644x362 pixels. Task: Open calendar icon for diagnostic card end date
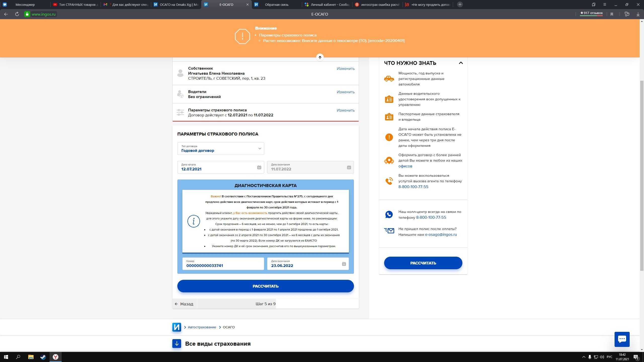tap(344, 264)
